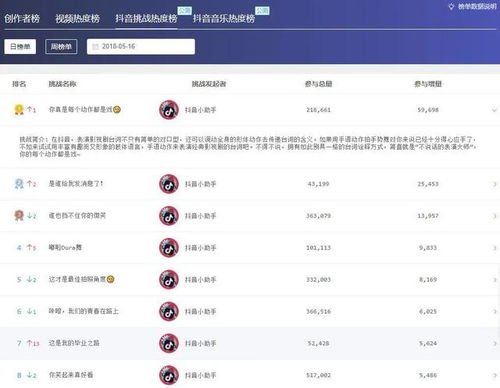500x388 pixels.
Task: Click increment value 25,453
Action: pyautogui.click(x=428, y=184)
